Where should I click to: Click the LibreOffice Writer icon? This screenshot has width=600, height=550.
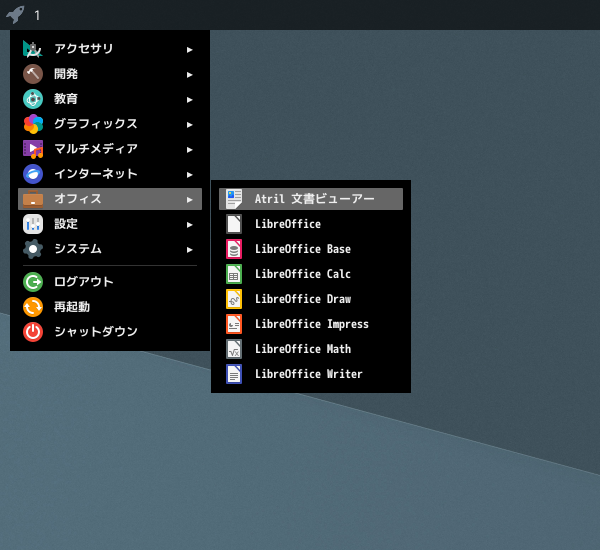click(x=234, y=374)
